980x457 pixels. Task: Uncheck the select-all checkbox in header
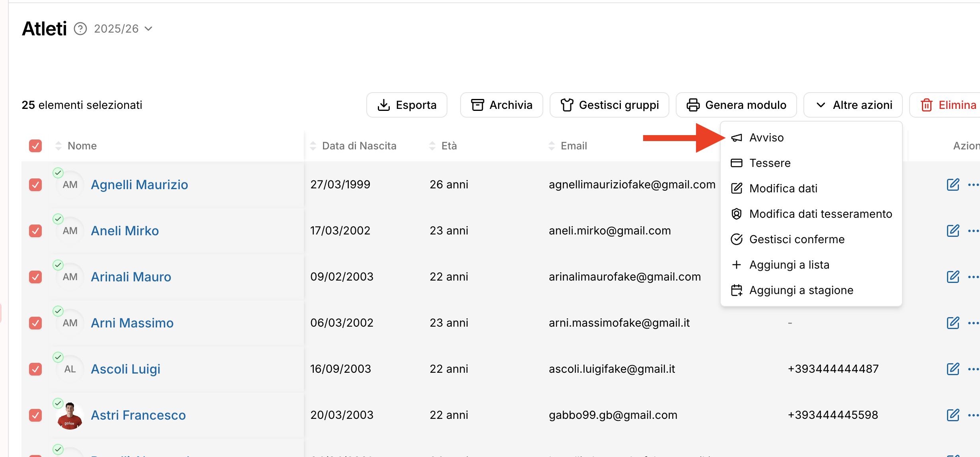(x=35, y=146)
